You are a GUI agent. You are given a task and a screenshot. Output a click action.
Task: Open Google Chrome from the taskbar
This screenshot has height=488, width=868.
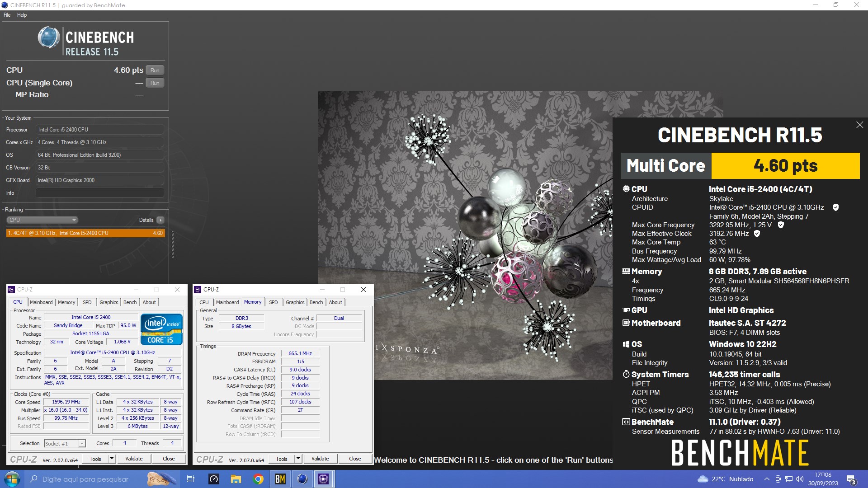[x=258, y=479]
